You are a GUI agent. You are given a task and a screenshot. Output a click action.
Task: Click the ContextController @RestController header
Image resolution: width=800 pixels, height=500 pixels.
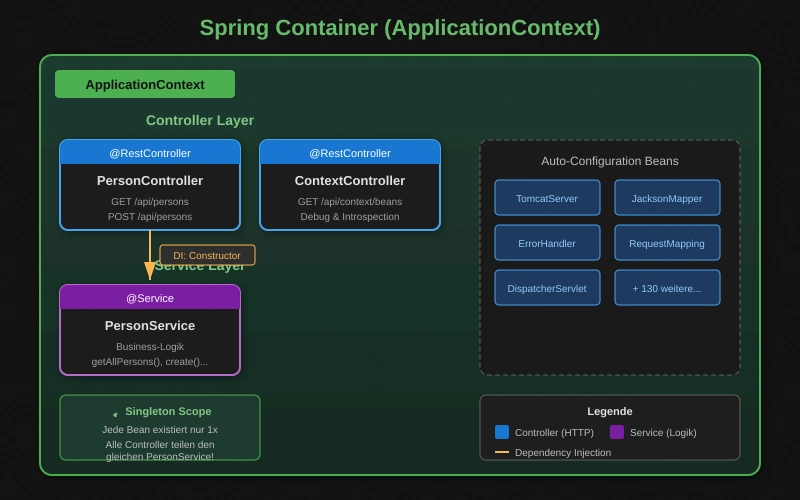tap(350, 153)
